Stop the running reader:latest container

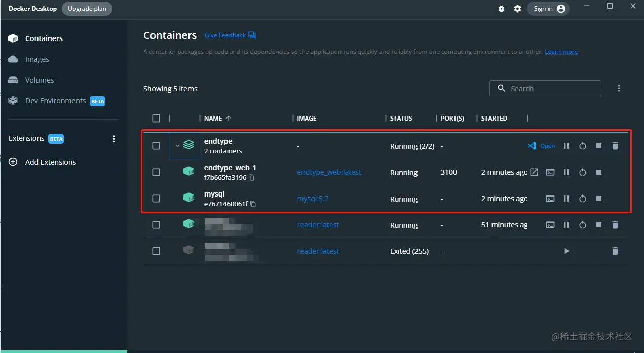pos(599,225)
